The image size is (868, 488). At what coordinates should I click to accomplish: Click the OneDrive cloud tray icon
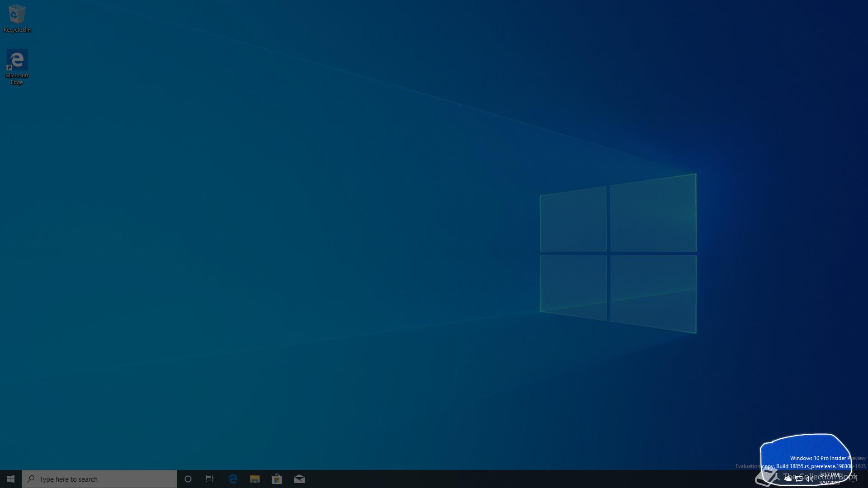(x=788, y=479)
